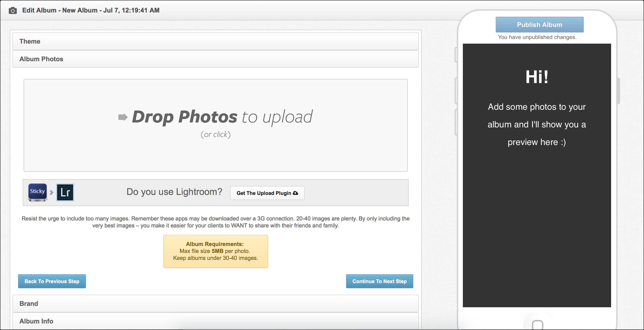
Task: Click the Drop Photos upload area
Action: pos(215,125)
